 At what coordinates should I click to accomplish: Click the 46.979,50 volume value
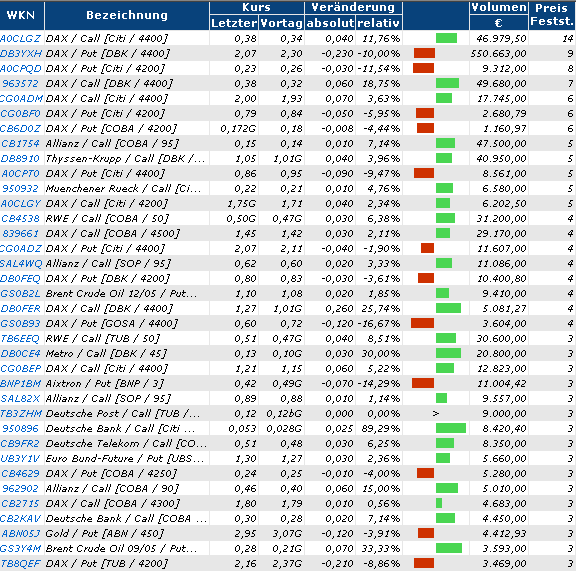(x=501, y=38)
